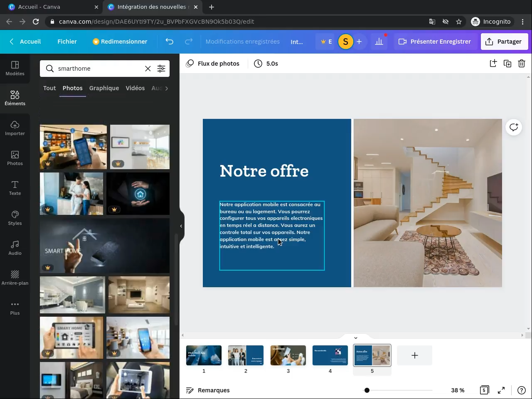Clear the smarthome search text
The height and width of the screenshot is (399, 532).
click(x=148, y=69)
